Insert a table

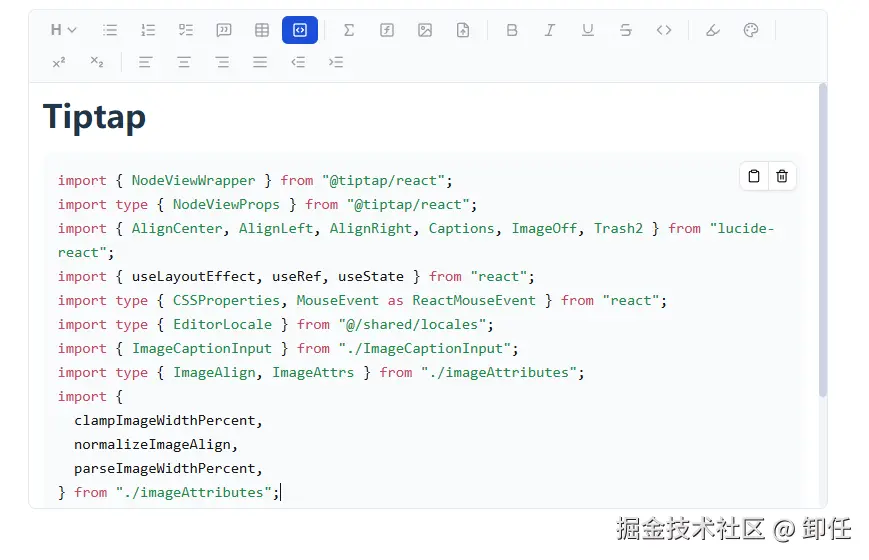262,30
